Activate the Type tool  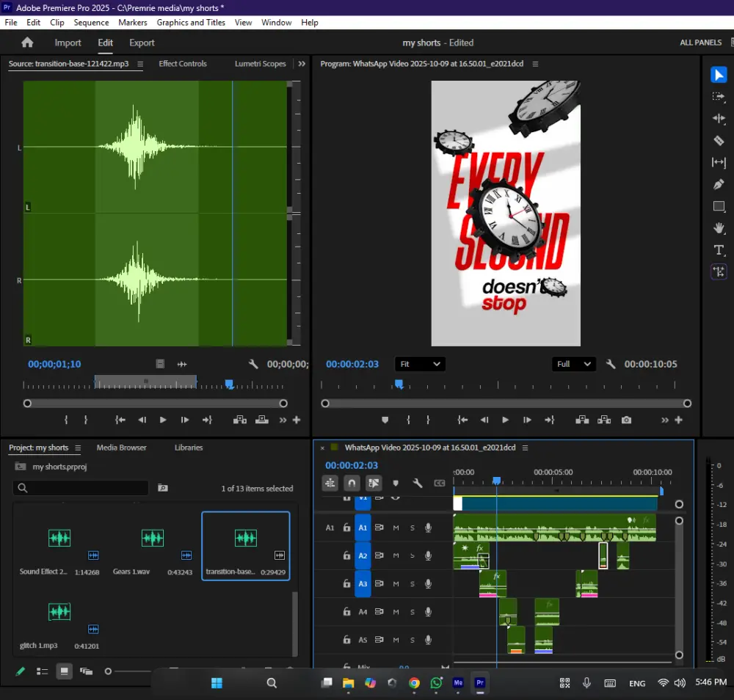(x=719, y=250)
